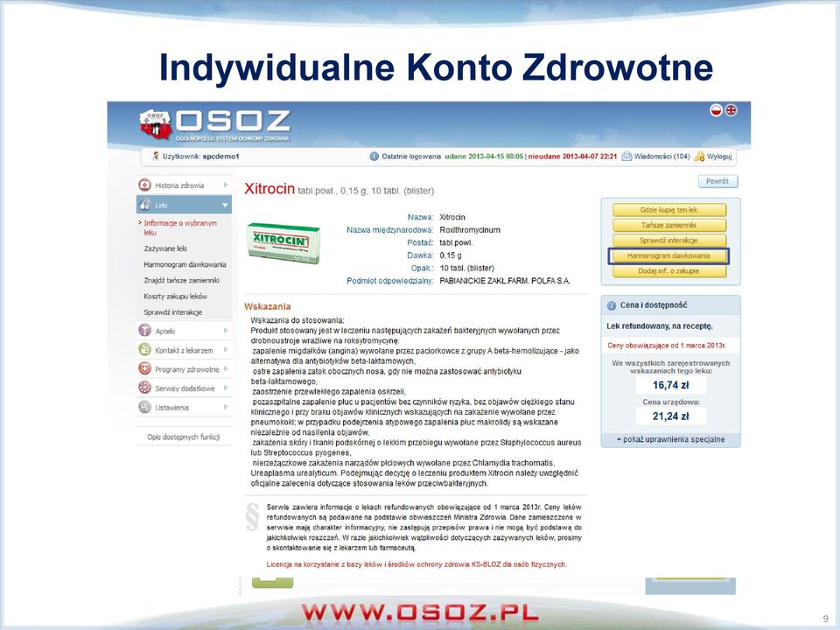Click the Wyloguj link text
The height and width of the screenshot is (630, 840).
point(719,157)
